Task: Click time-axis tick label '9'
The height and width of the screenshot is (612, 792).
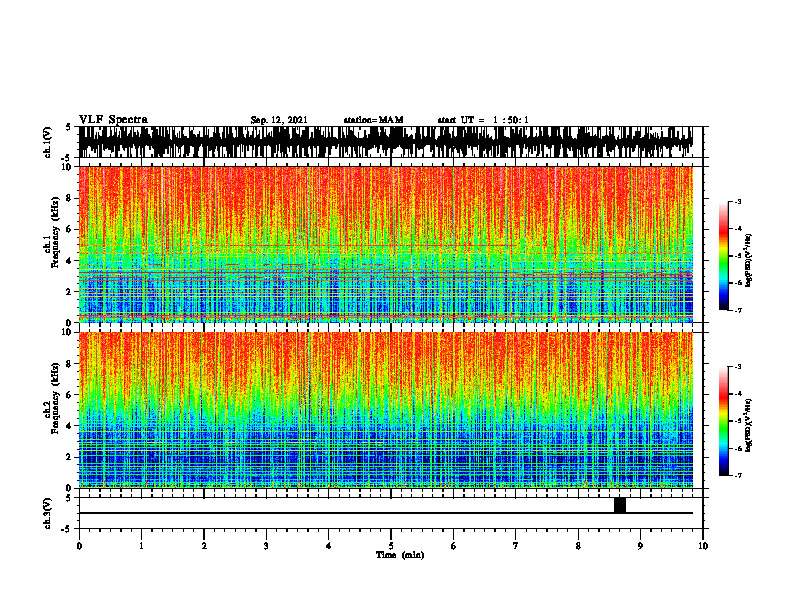Action: [x=640, y=546]
